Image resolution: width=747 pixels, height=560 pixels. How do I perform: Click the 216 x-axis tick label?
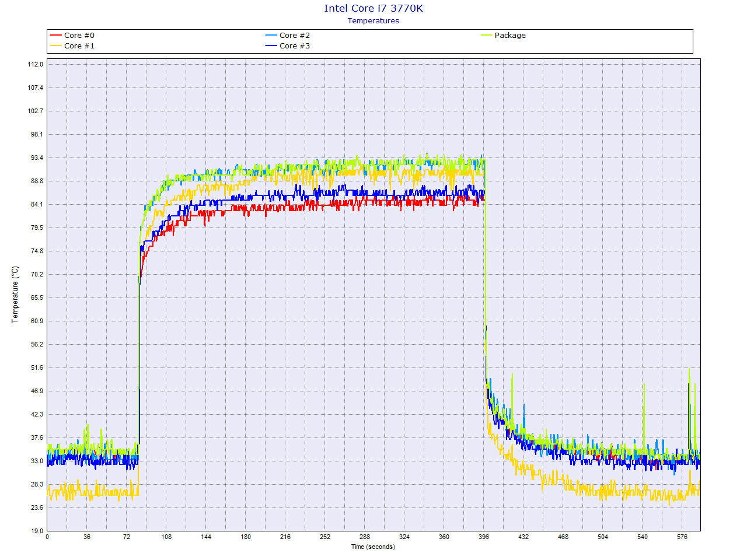tap(285, 537)
